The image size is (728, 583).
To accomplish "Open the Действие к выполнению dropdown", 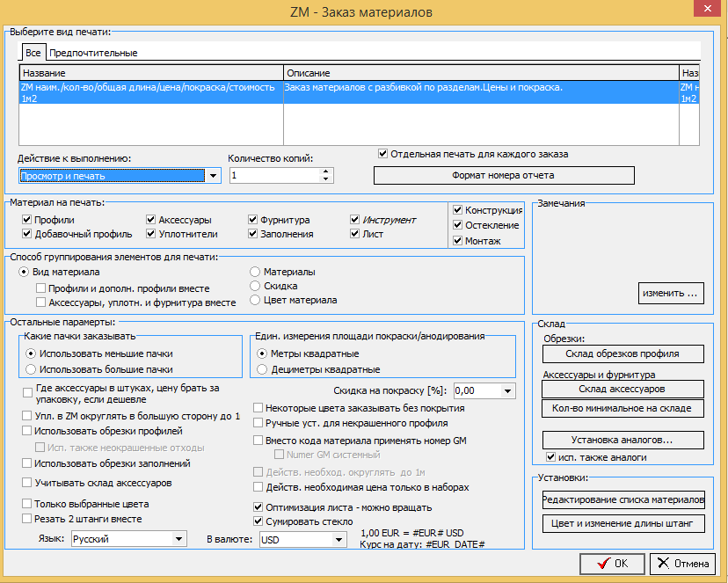I will 213,176.
